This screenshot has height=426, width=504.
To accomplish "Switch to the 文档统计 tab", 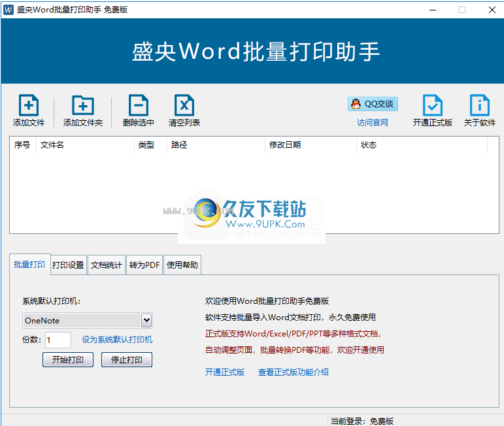I will (107, 265).
